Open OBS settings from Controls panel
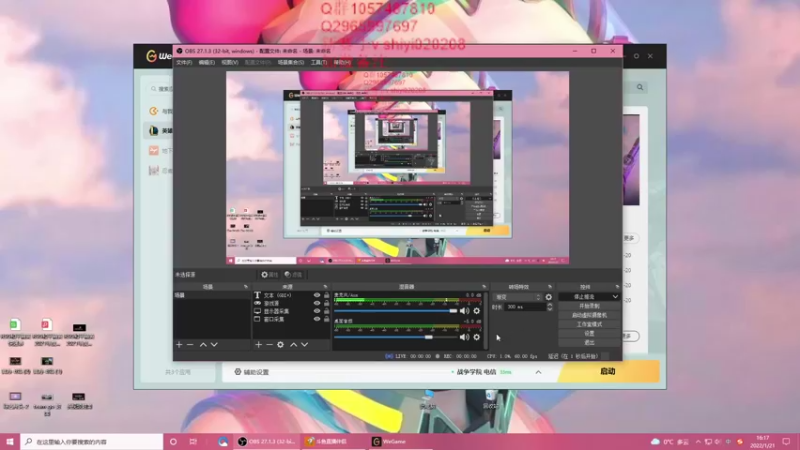The width and height of the screenshot is (800, 450). [x=589, y=334]
